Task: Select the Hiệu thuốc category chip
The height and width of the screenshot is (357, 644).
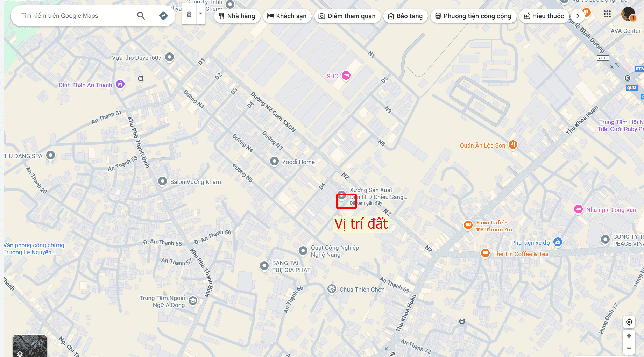Action: coord(544,16)
